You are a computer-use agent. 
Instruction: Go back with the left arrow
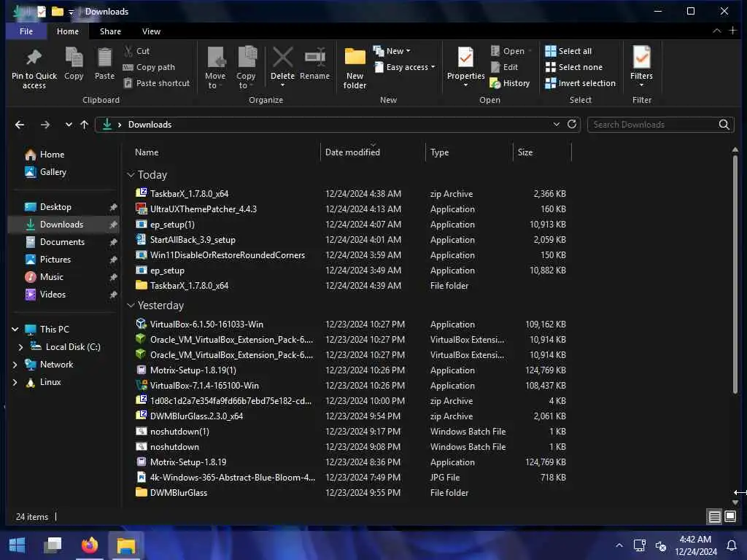point(20,125)
